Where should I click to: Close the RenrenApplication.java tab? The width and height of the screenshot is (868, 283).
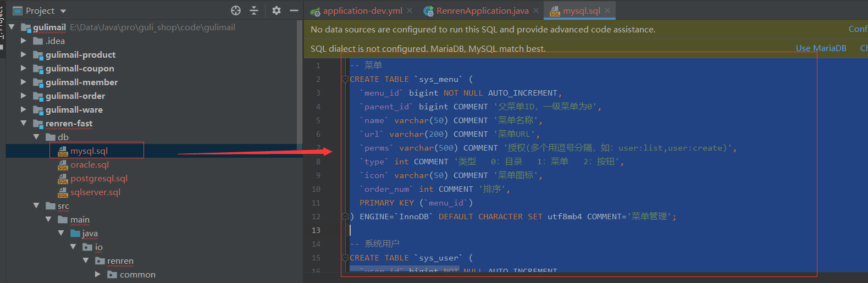pos(536,10)
